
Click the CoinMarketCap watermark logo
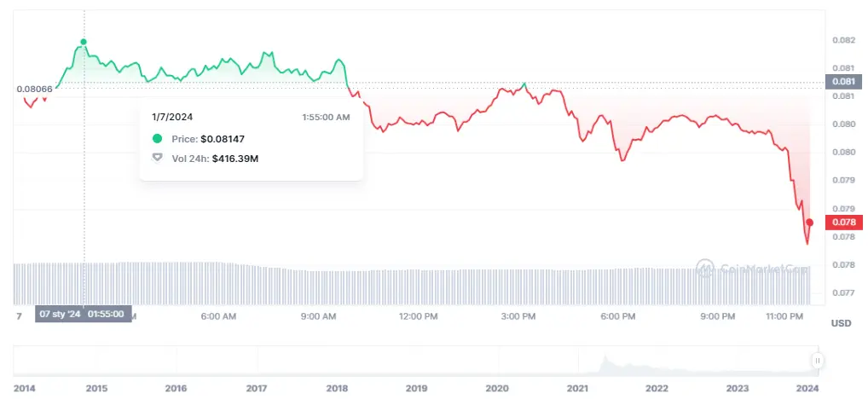point(704,268)
